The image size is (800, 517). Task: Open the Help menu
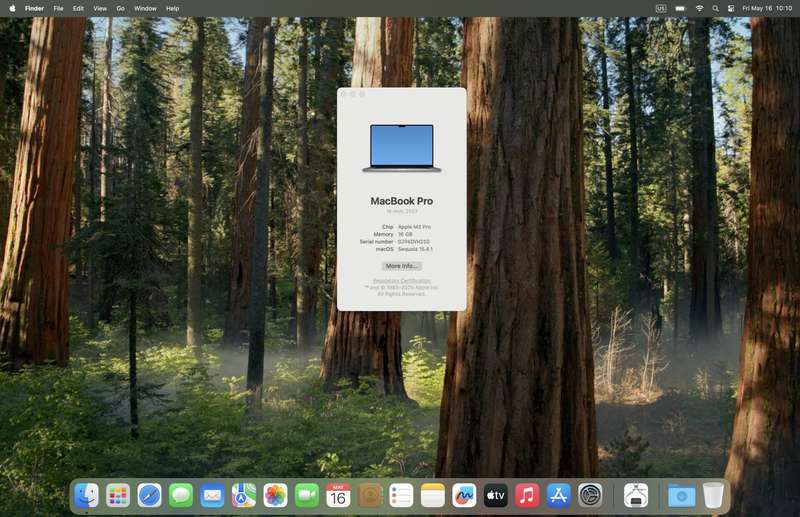172,8
